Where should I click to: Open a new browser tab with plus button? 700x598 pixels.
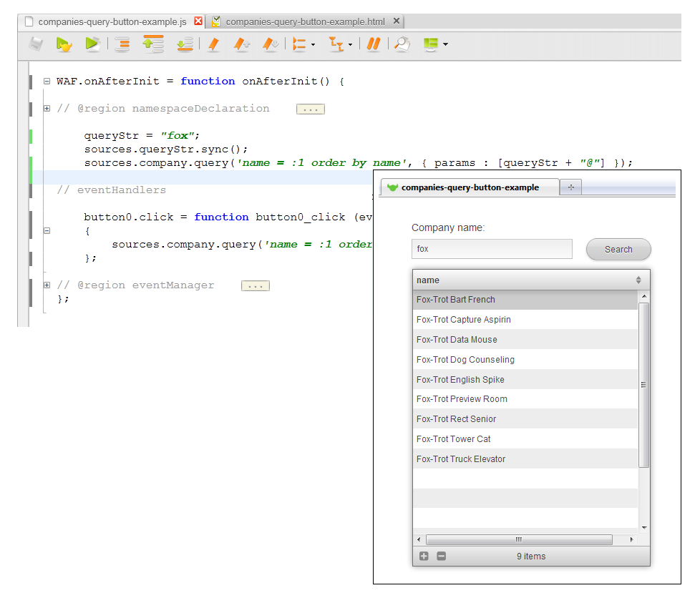570,187
